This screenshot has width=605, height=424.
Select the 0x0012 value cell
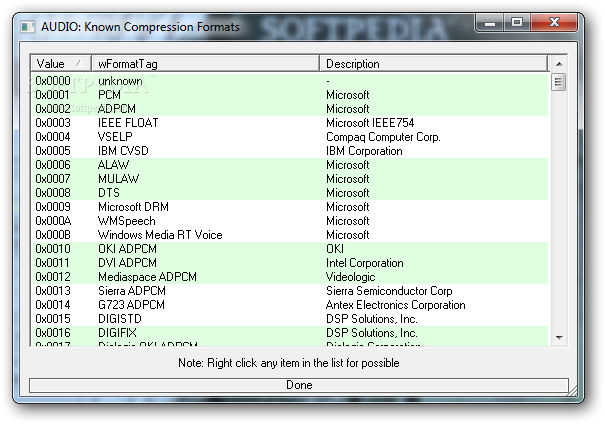tap(53, 277)
